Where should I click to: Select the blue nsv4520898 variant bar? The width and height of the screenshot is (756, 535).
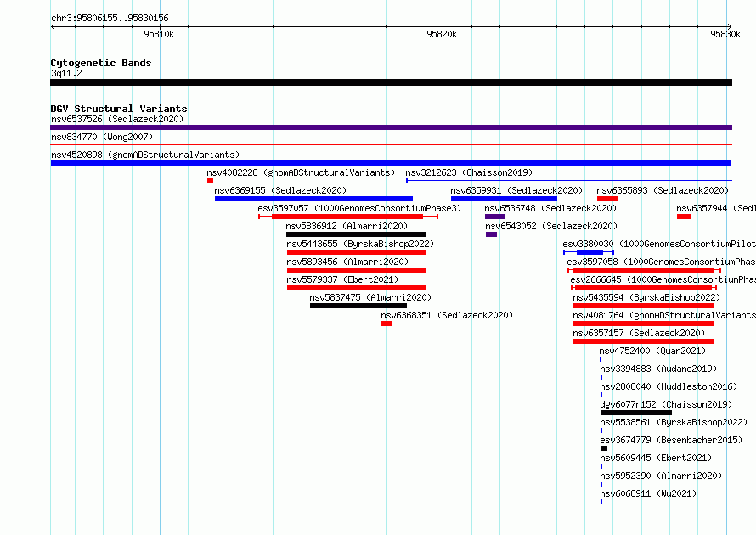(x=391, y=163)
